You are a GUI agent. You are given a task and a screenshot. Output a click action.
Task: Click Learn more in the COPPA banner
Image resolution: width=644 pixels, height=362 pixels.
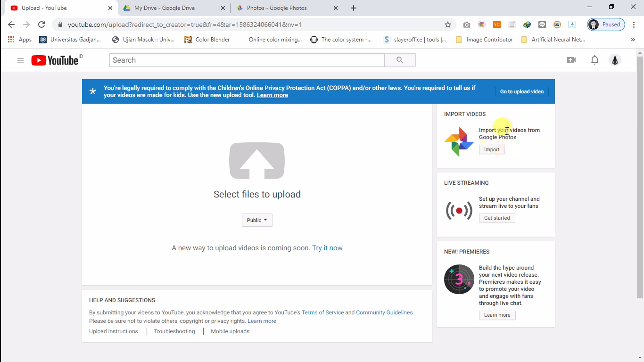coord(272,95)
